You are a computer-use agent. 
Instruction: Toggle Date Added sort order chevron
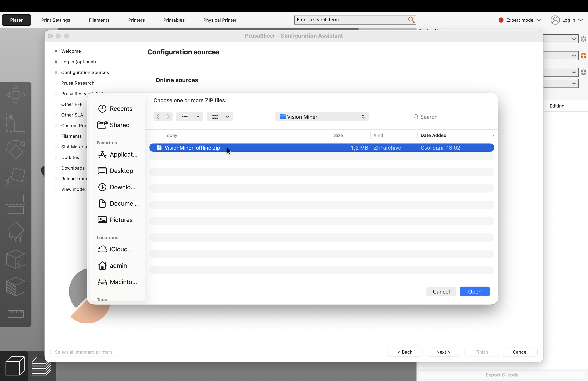492,136
